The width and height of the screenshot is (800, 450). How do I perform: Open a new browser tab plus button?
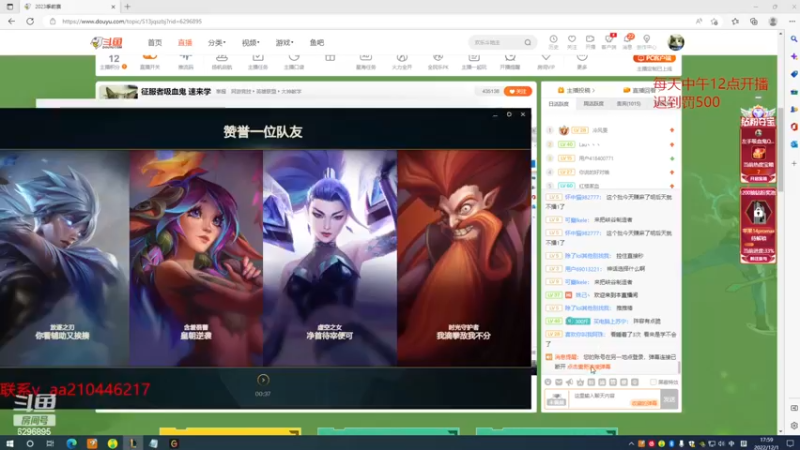(x=128, y=7)
